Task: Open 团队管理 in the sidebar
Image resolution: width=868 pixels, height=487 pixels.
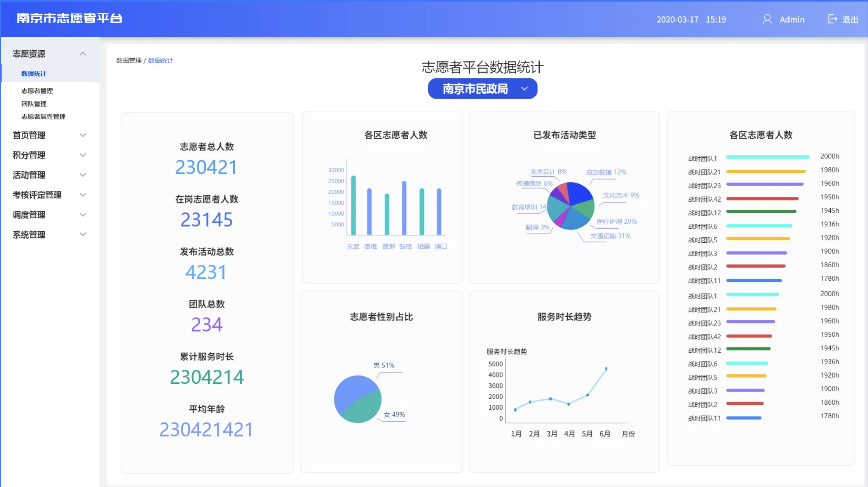Action: click(34, 104)
